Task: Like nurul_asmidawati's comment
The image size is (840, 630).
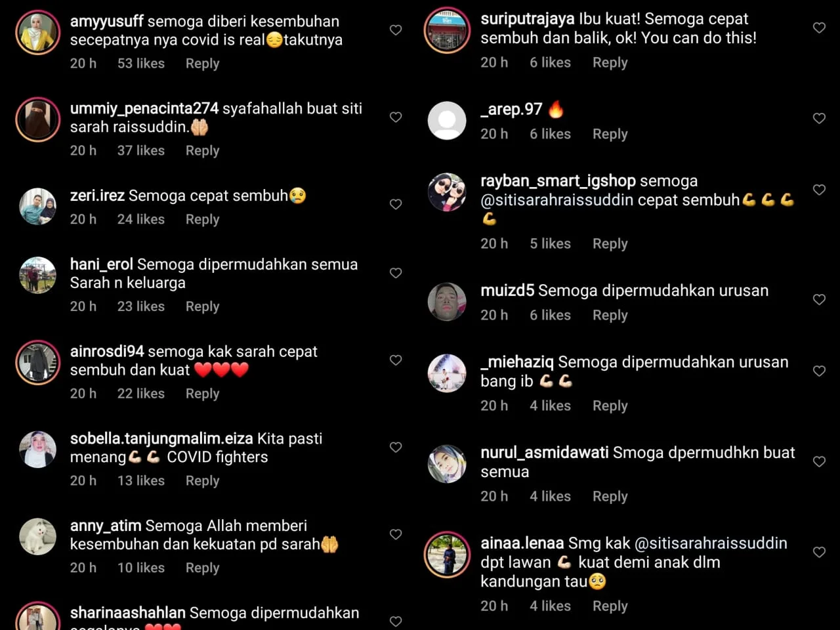Action: 819,461
